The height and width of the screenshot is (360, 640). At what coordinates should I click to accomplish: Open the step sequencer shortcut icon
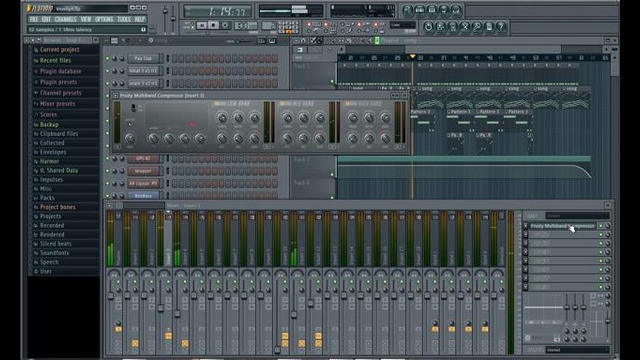(420, 9)
